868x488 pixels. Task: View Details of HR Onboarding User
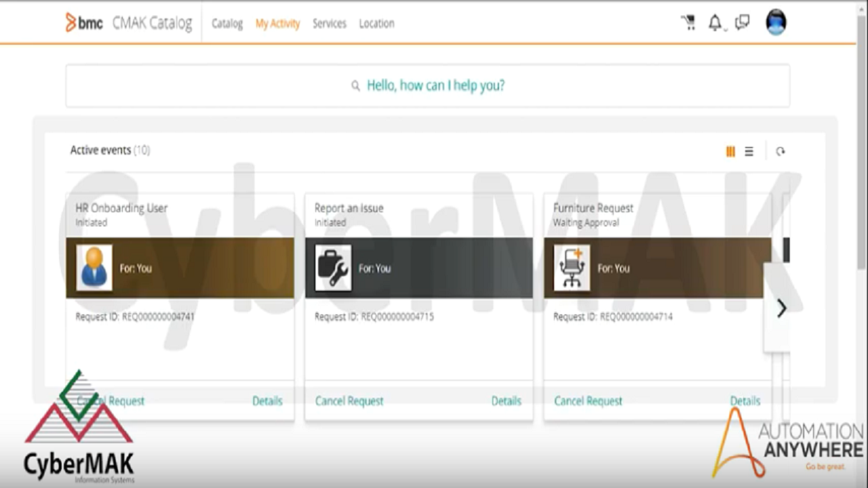(267, 401)
